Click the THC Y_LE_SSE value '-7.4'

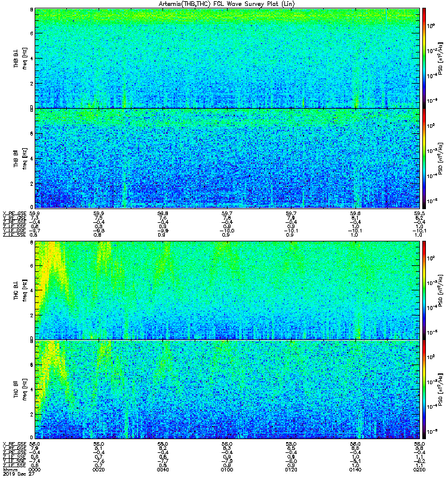[35, 461]
